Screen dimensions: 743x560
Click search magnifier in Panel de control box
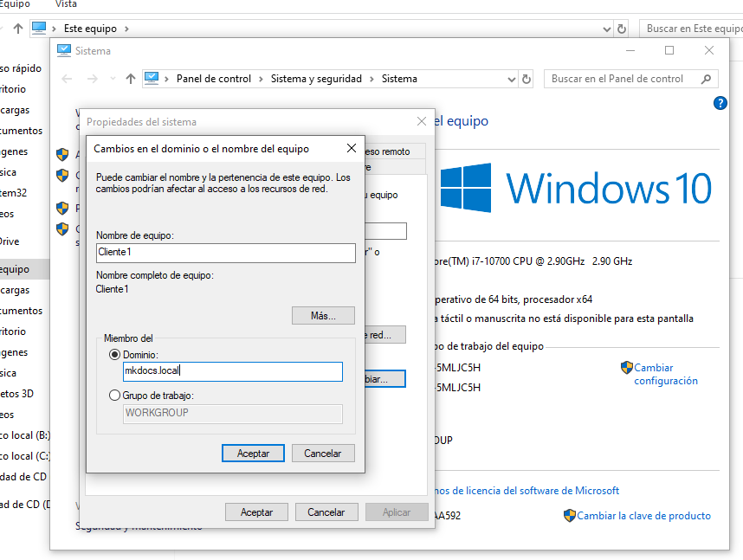click(x=706, y=79)
